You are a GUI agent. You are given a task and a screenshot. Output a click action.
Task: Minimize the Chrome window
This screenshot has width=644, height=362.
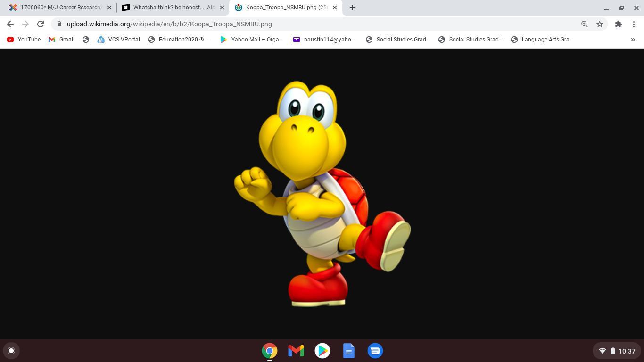tap(606, 8)
